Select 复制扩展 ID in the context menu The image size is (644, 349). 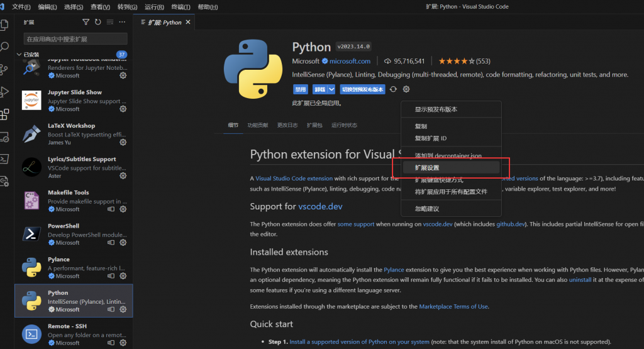coord(451,138)
